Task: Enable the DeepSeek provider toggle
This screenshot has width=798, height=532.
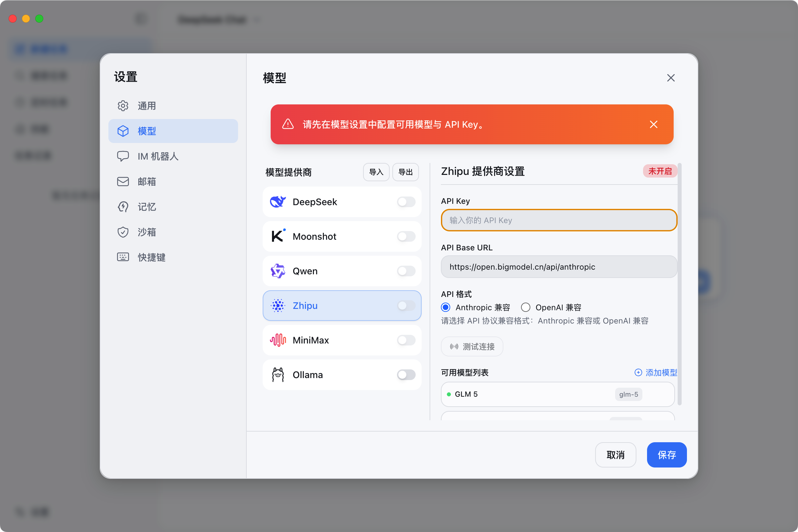Action: point(406,202)
